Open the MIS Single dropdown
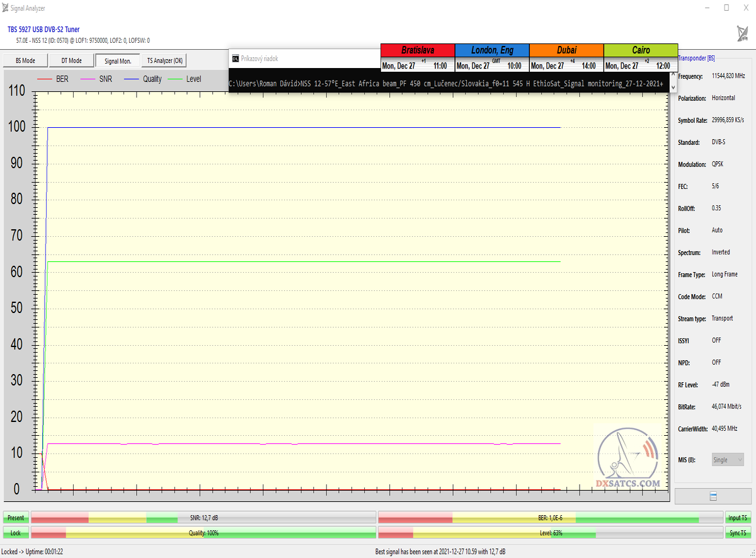The image size is (756, 558). pos(728,460)
